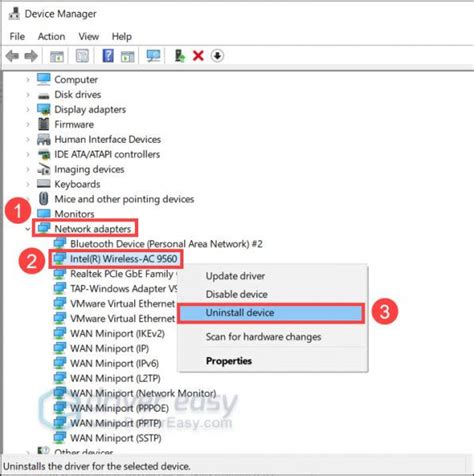
Task: Select WAN Miniport (IKEv2)
Action: point(117,333)
